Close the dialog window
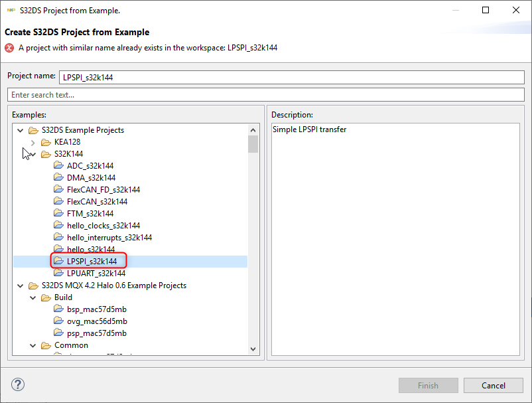Image resolution: width=532 pixels, height=403 pixels. (x=515, y=10)
